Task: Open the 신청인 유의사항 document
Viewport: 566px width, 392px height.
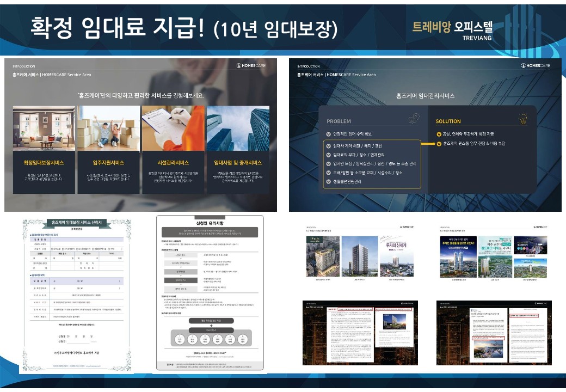Action: [210, 294]
